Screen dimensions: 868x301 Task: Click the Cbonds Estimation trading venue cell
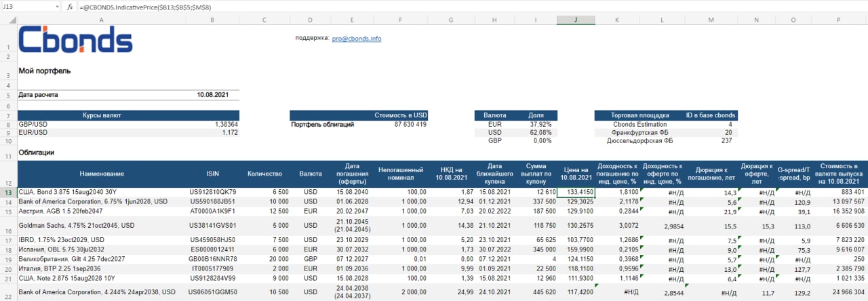click(639, 125)
